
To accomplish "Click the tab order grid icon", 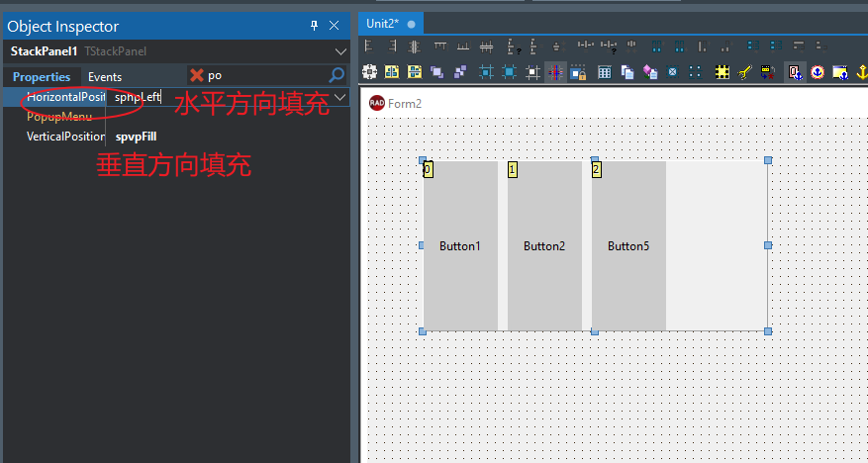I will (604, 71).
